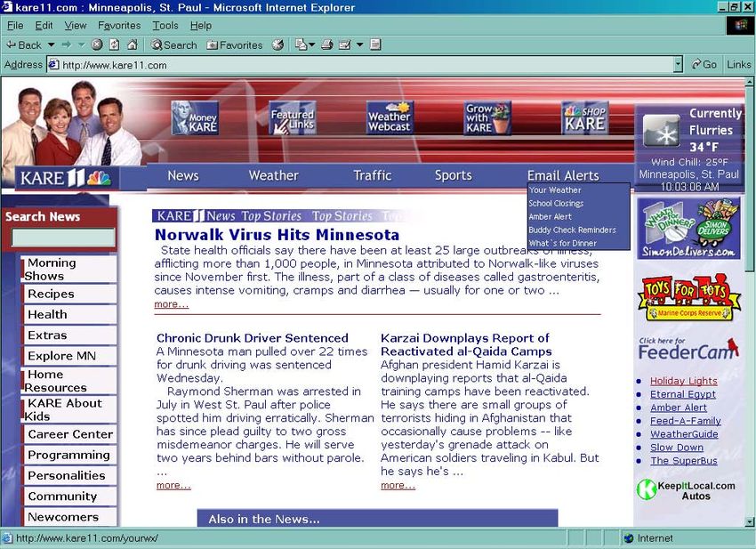
Task: Expand the Forward button history dropdown arrow
Action: pos(82,44)
